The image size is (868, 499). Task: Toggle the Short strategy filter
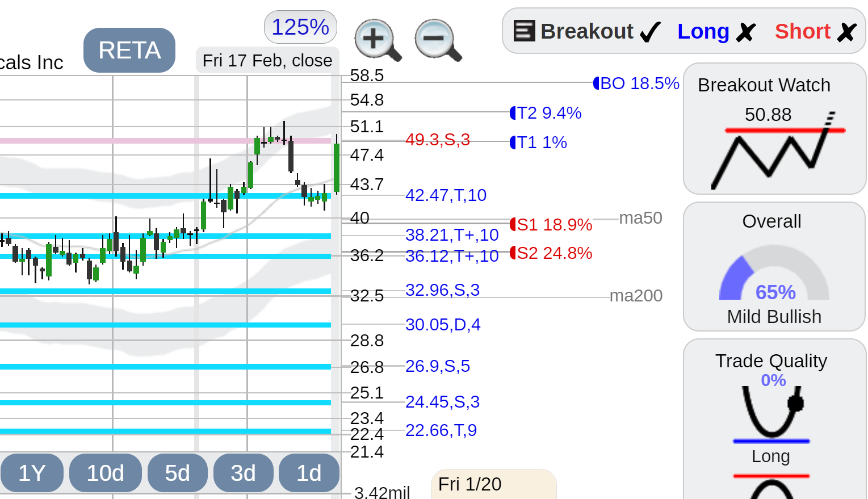pos(816,32)
